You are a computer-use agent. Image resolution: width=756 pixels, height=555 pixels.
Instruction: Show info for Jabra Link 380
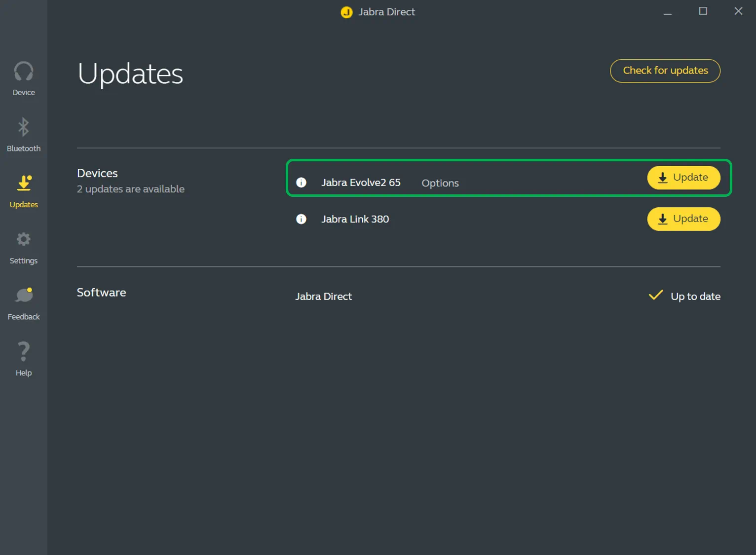(301, 219)
